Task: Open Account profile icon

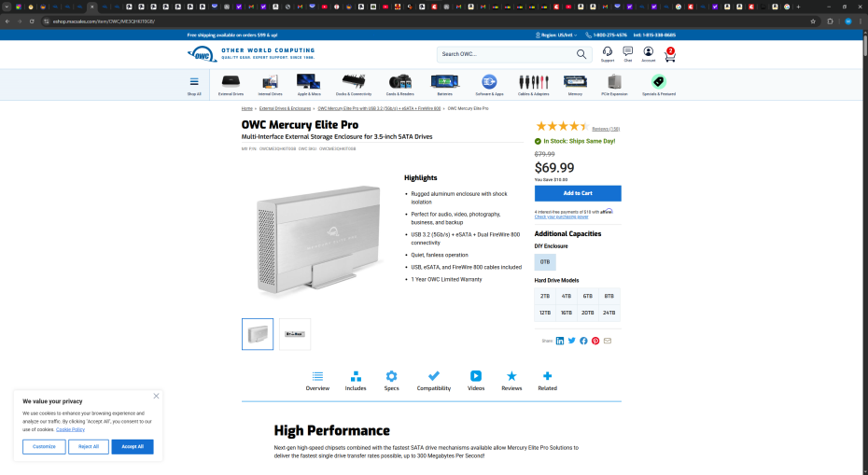Action: (649, 51)
